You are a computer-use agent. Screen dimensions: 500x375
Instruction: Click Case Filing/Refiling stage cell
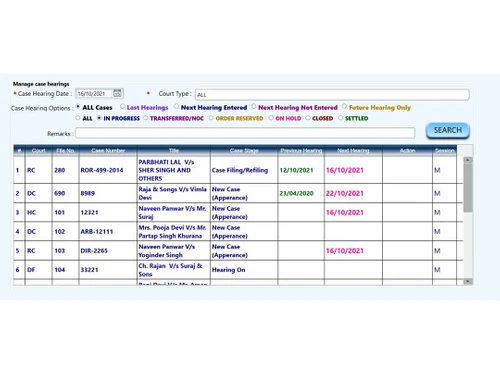point(240,170)
